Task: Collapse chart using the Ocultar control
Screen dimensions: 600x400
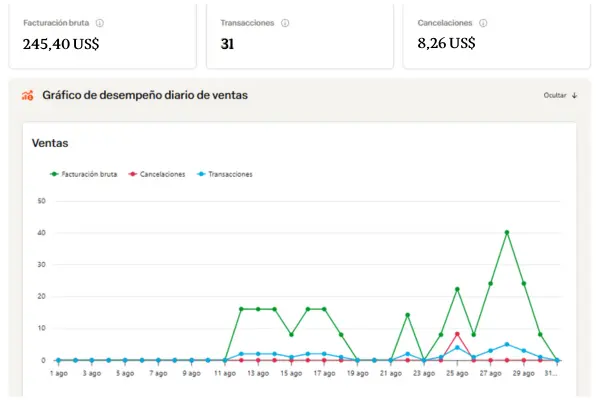Action: pos(555,96)
